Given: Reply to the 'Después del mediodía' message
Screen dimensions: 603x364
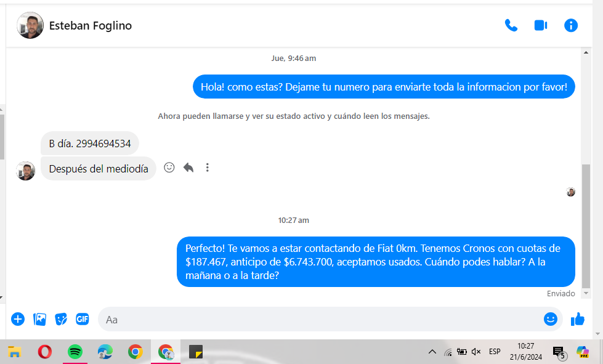Looking at the screenshot, I should pyautogui.click(x=188, y=168).
